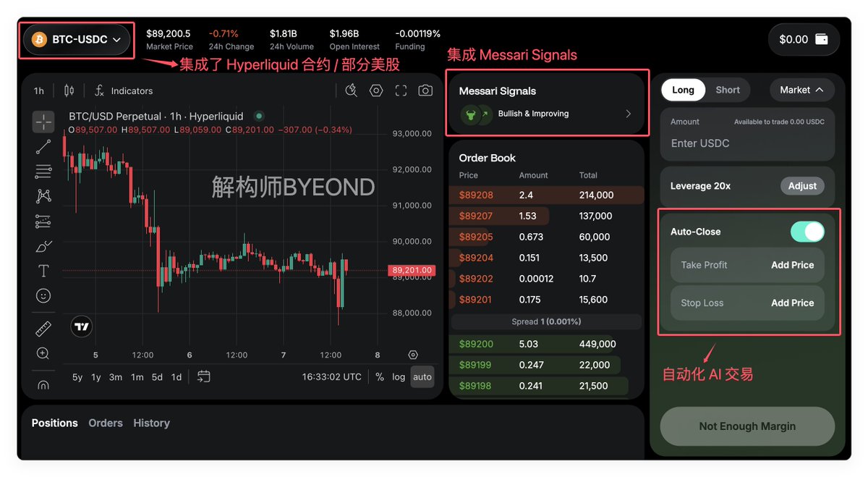Viewport: 868px width, 477px height.
Task: Select the ruler measure tool
Action: tap(43, 329)
